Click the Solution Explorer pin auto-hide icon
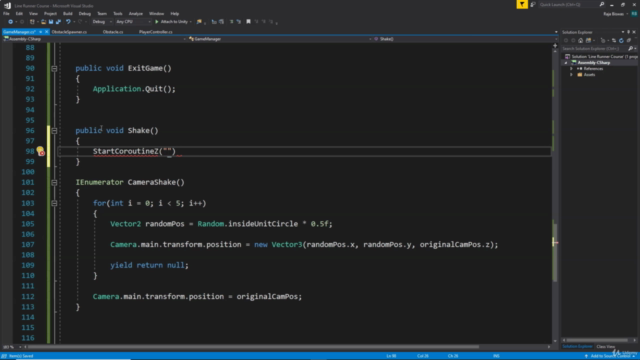This screenshot has height=360, width=640. 629,32
